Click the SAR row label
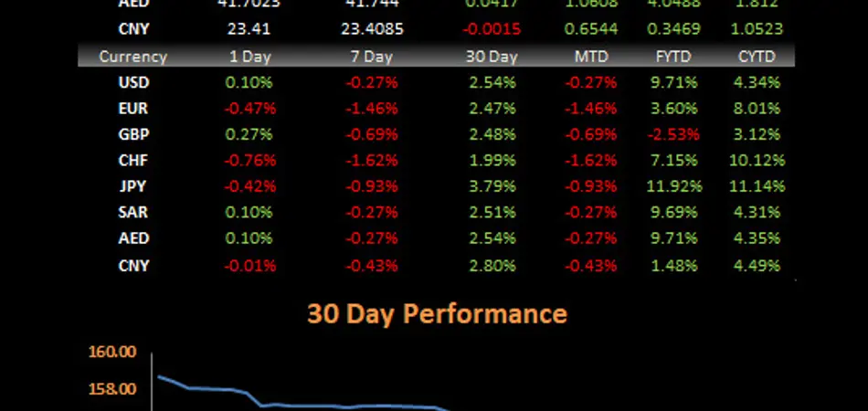This screenshot has height=411, width=868. (133, 213)
